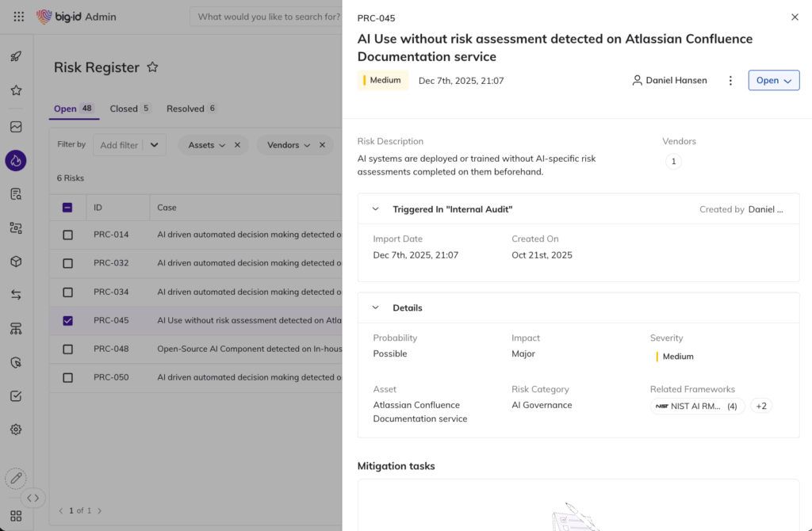The width and height of the screenshot is (812, 531).
Task: Click the Vendors count badge
Action: [673, 162]
